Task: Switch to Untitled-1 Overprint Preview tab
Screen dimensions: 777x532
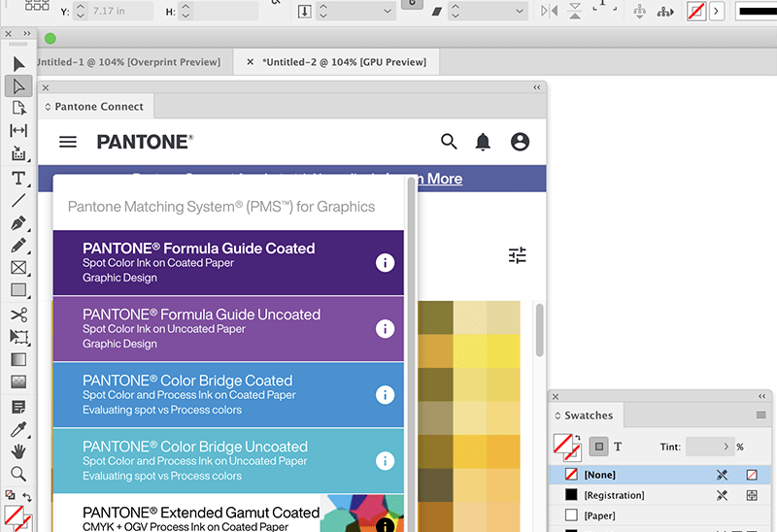Action: click(x=126, y=62)
